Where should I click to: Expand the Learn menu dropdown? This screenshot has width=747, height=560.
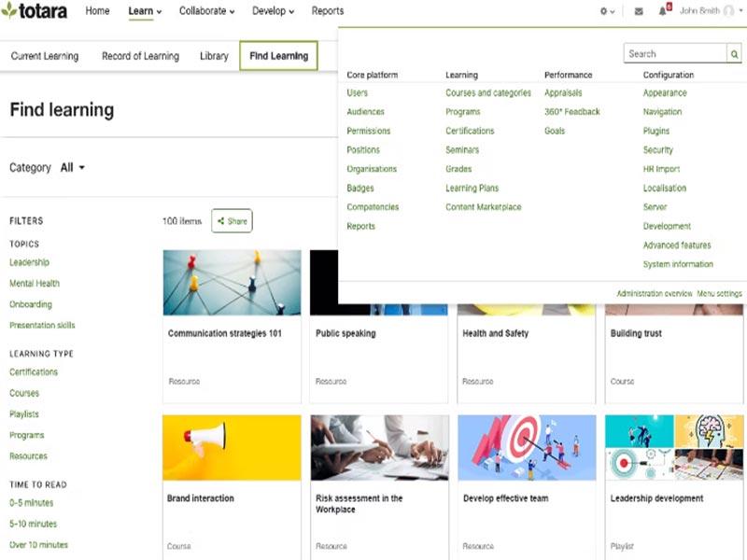pos(144,11)
